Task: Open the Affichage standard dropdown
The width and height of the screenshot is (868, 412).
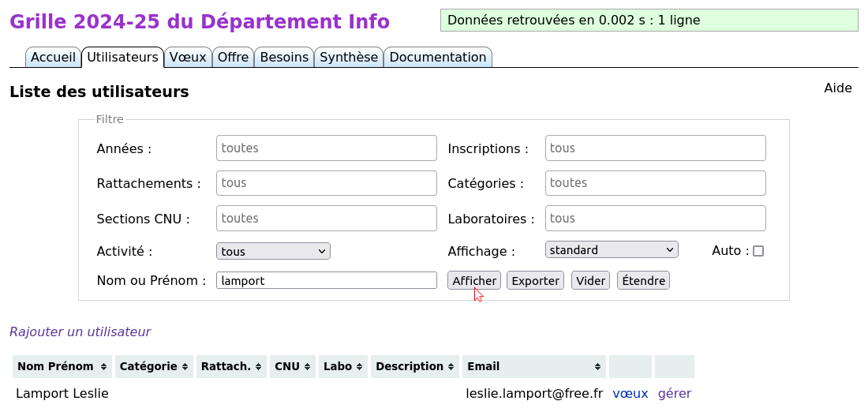Action: (612, 249)
